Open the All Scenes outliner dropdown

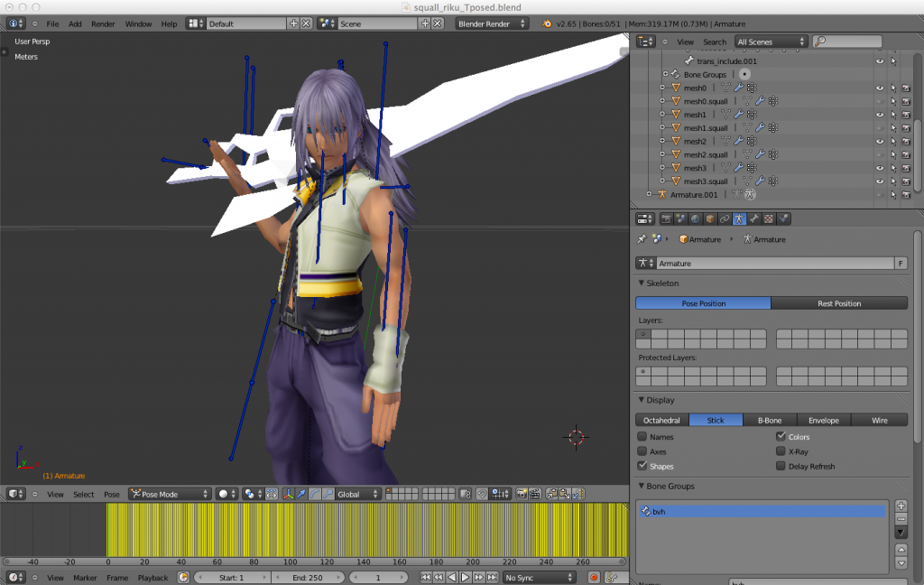click(x=771, y=42)
